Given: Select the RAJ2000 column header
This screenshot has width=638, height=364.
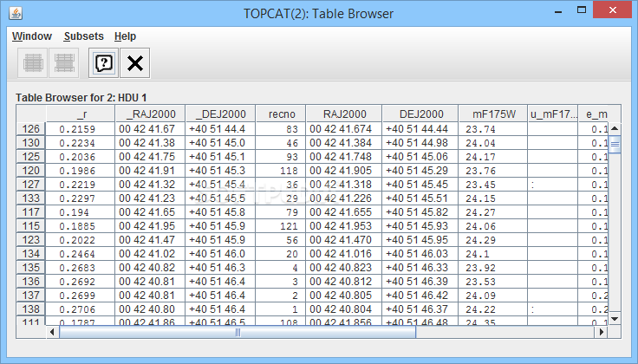Looking at the screenshot, I should click(344, 114).
